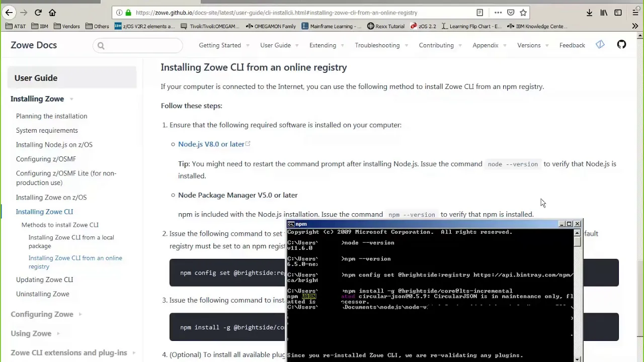
Task: Open the Feedback link
Action: (x=572, y=45)
